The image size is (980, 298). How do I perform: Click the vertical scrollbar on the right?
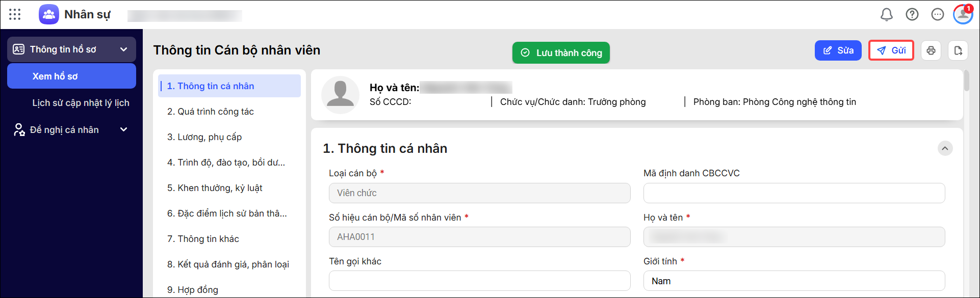coord(967,82)
